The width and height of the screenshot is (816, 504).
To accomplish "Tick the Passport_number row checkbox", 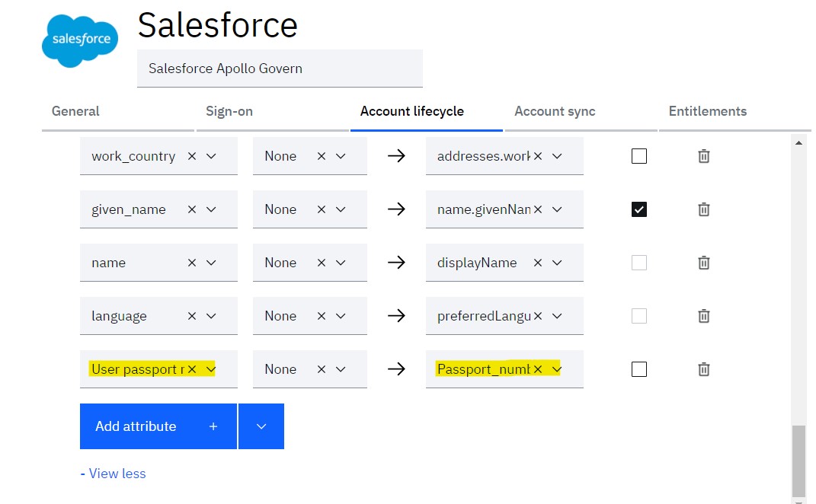I will 639,369.
